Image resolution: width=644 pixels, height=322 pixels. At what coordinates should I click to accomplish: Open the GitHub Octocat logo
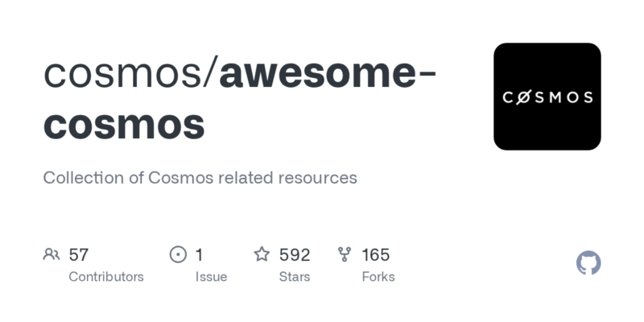pos(588,263)
